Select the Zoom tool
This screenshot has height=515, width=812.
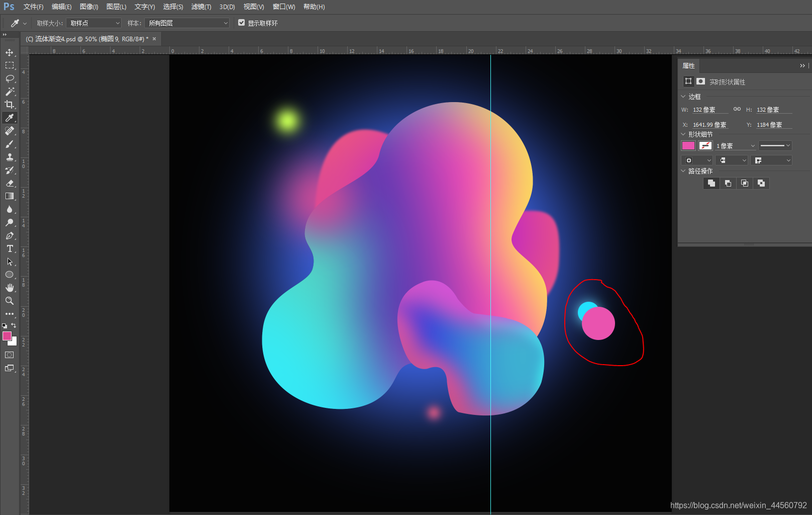tap(10, 301)
